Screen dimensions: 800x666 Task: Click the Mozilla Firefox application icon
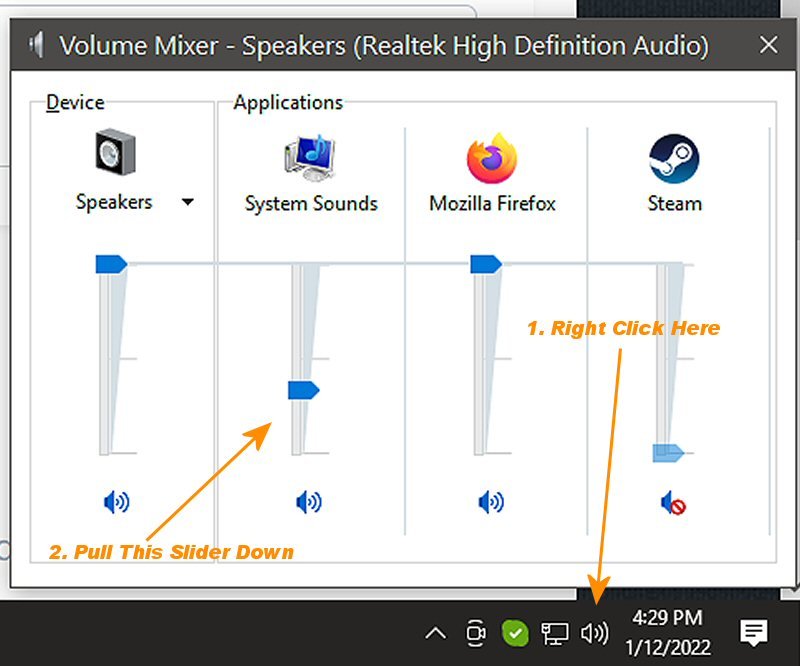(492, 158)
